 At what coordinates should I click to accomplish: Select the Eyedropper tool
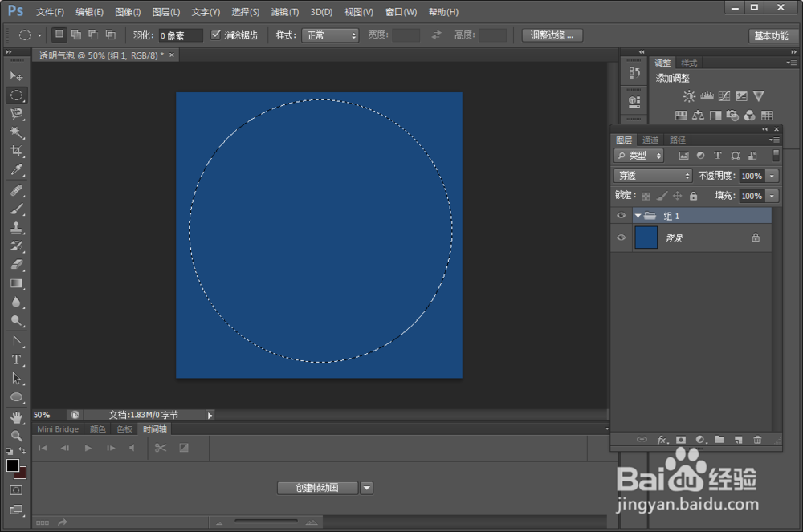click(x=16, y=170)
